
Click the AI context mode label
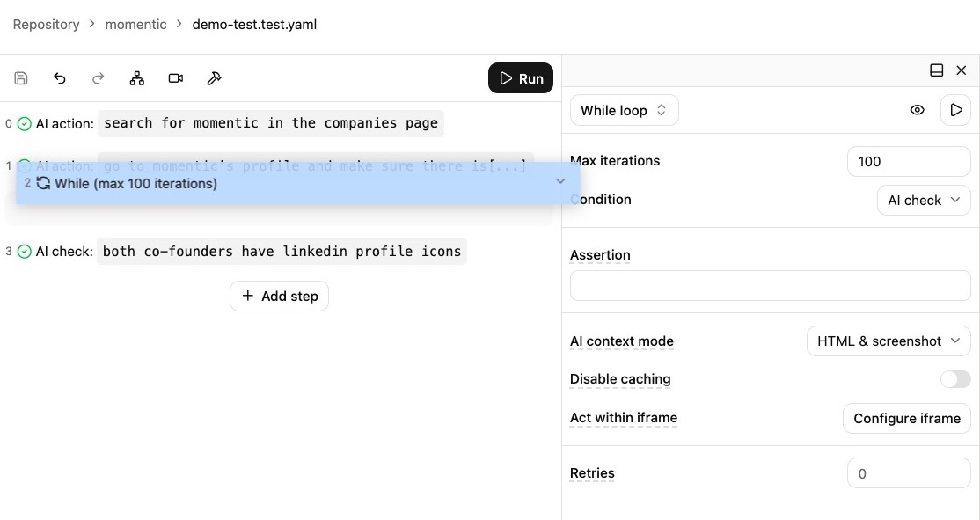click(x=621, y=341)
